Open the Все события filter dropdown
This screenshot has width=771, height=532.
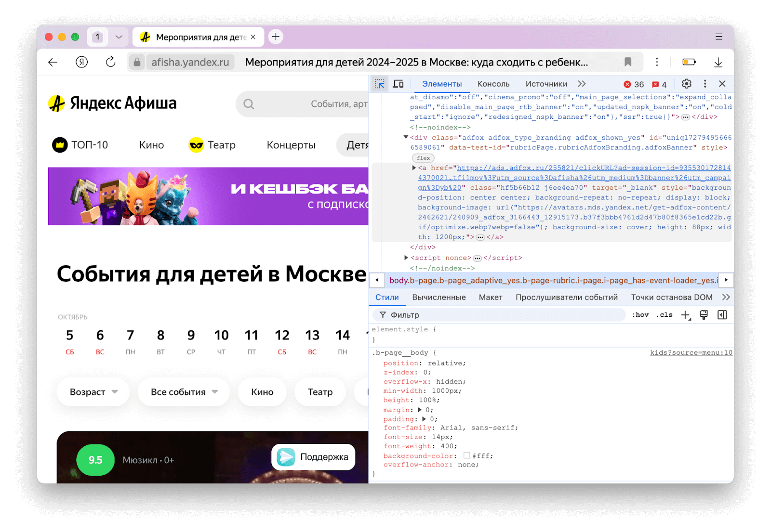click(x=184, y=392)
